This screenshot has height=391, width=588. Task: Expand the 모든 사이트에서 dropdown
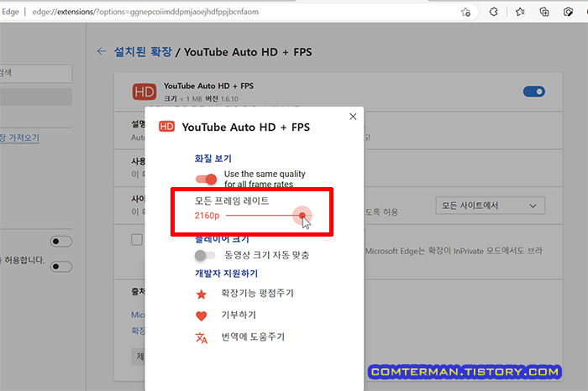(x=490, y=206)
